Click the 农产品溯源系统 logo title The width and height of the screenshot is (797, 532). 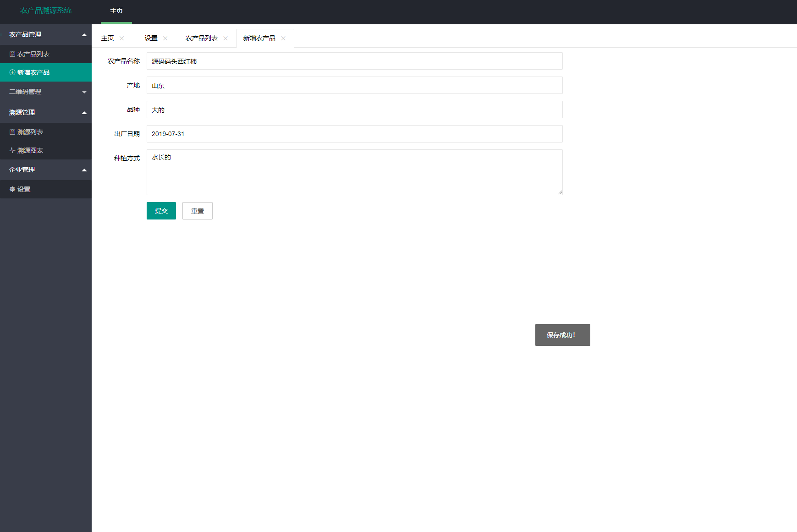pyautogui.click(x=46, y=11)
